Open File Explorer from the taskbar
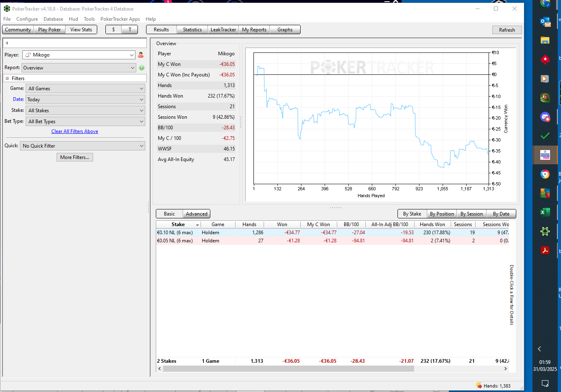The width and height of the screenshot is (561, 392). pos(545,40)
